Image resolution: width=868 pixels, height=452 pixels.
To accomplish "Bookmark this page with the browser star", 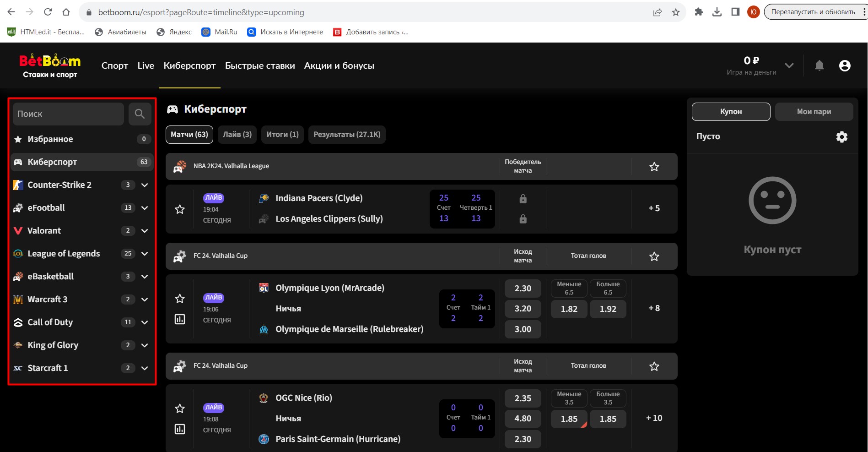I will pos(675,12).
